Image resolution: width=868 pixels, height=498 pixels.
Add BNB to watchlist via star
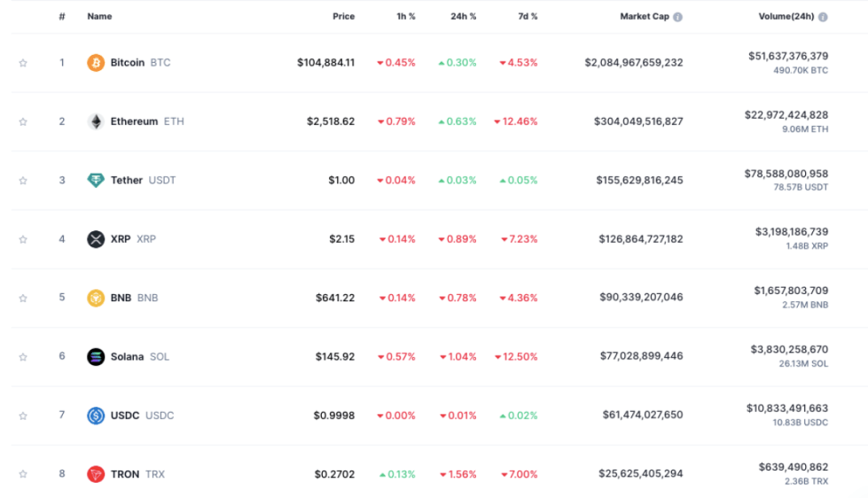coord(23,298)
